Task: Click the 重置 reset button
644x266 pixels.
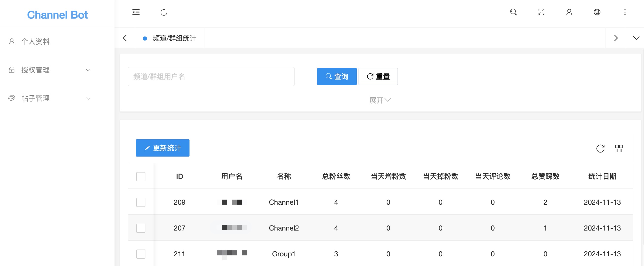Action: [x=378, y=77]
